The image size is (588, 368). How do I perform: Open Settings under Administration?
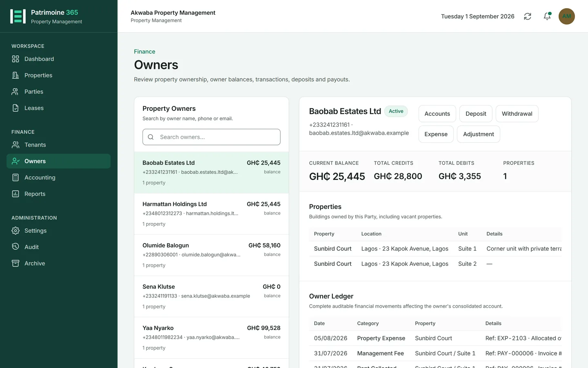58,231
